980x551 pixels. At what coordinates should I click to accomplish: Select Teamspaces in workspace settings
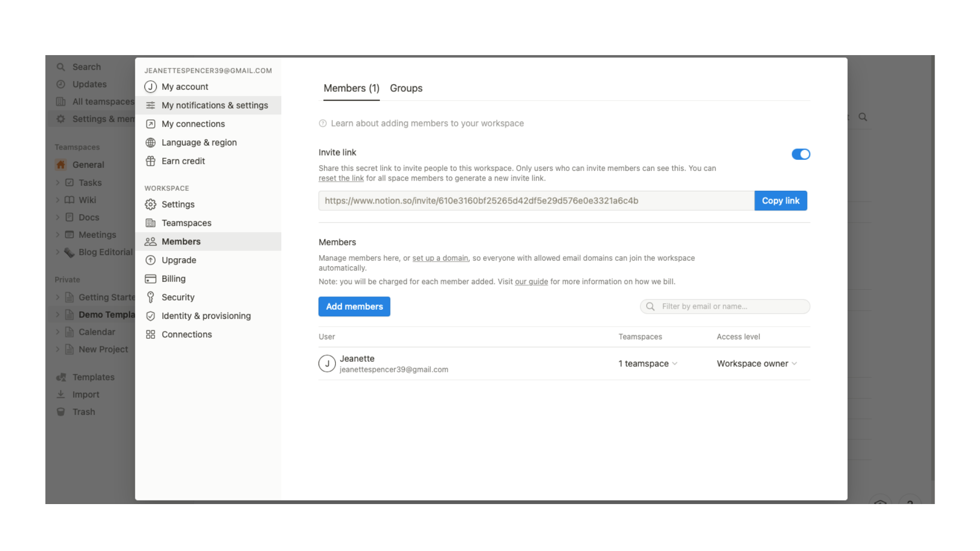pos(186,223)
